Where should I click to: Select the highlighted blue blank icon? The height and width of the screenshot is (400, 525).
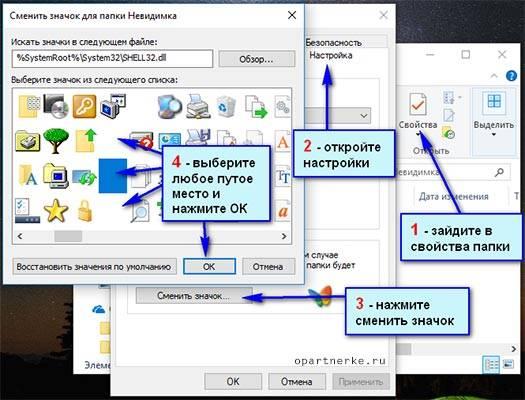113,176
